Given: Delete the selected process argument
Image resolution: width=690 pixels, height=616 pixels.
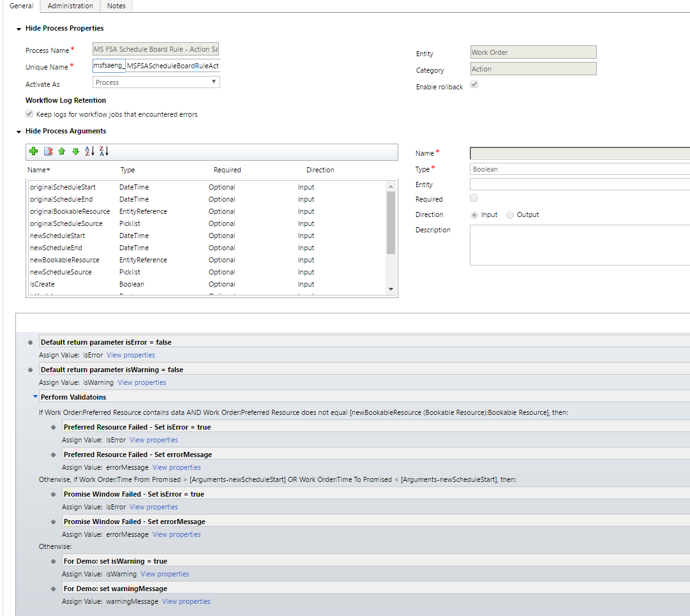Looking at the screenshot, I should tap(47, 151).
